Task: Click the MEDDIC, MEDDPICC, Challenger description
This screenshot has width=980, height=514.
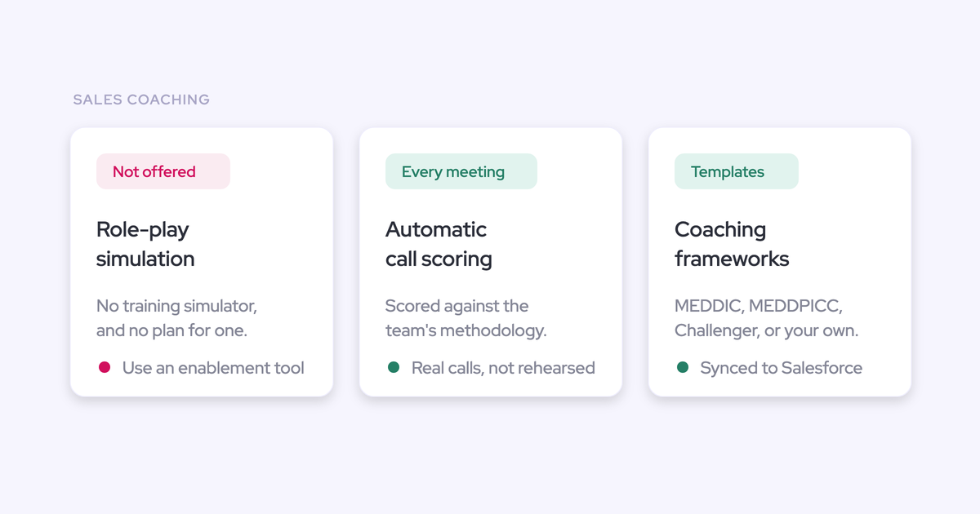Action: click(x=767, y=318)
